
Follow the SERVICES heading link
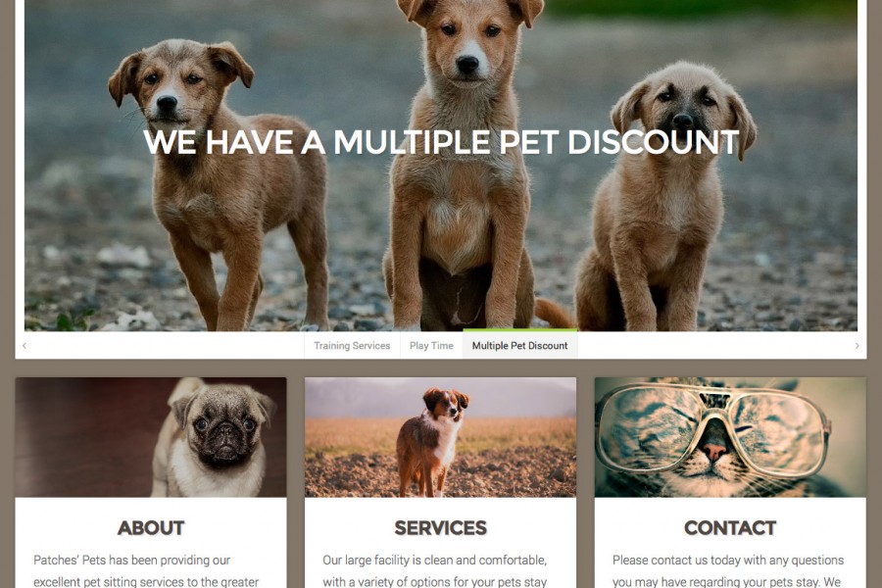pos(440,528)
